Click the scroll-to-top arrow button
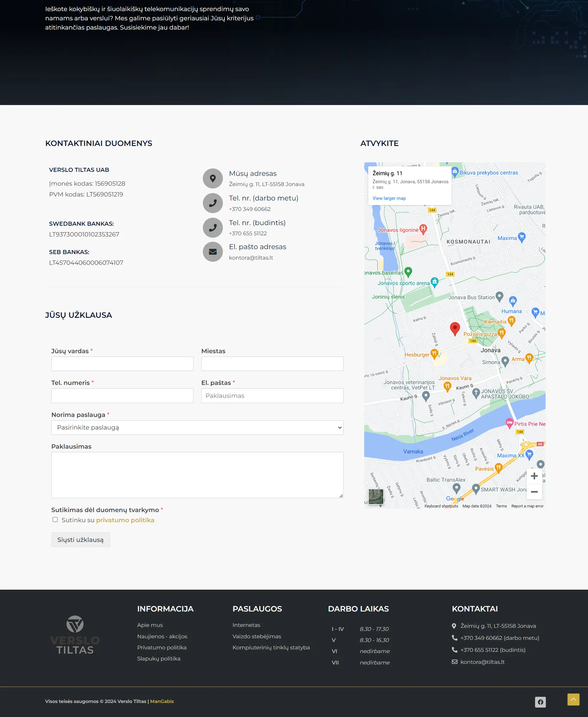Image resolution: width=588 pixels, height=717 pixels. (573, 699)
